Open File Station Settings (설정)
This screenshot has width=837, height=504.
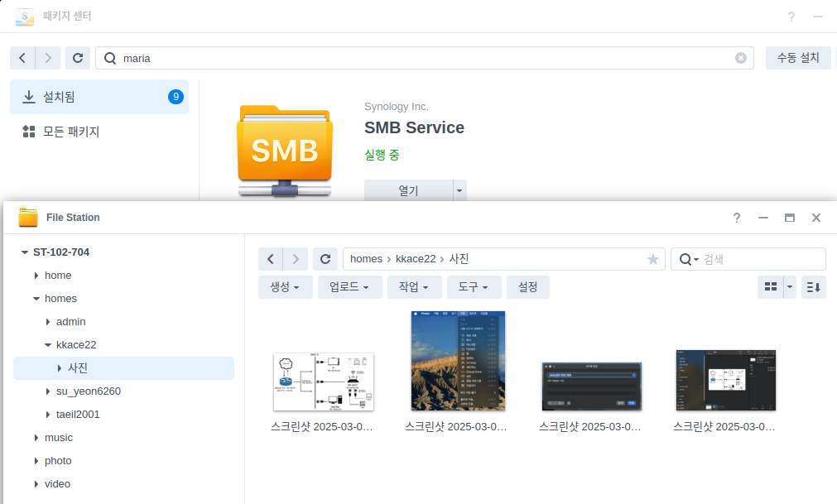click(528, 287)
